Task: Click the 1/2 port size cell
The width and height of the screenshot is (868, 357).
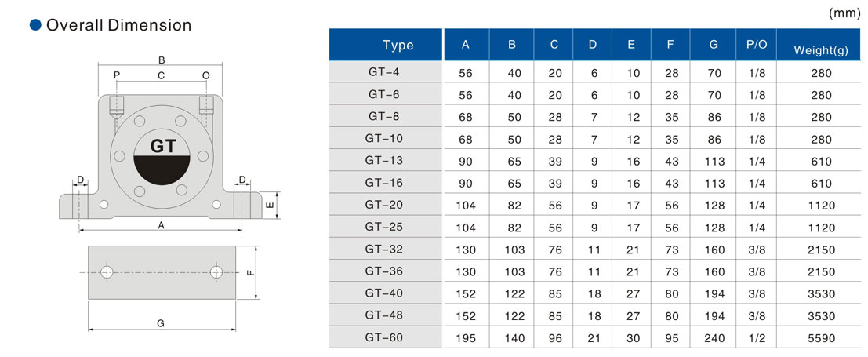Action: [756, 338]
